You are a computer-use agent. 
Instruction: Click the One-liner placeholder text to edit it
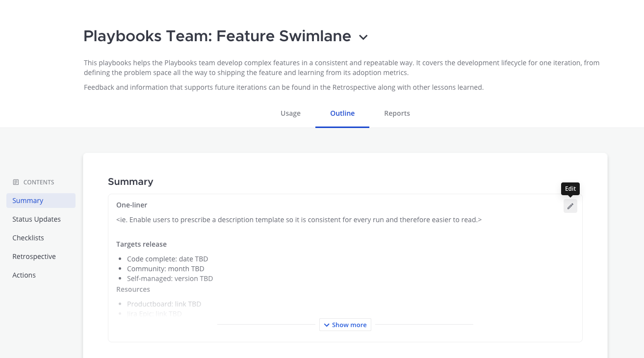click(298, 219)
